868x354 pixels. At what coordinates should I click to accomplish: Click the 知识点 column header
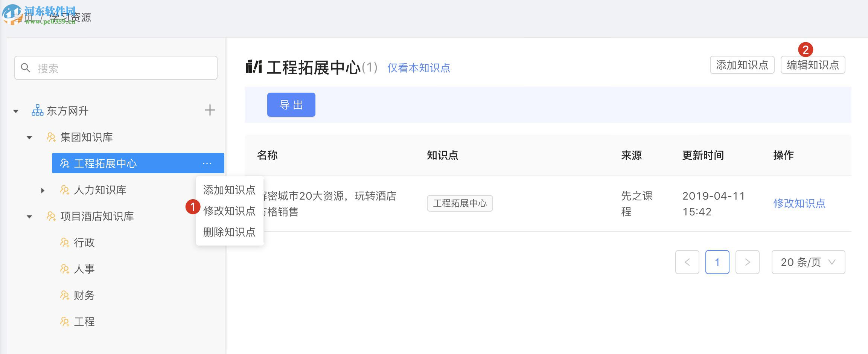point(442,155)
